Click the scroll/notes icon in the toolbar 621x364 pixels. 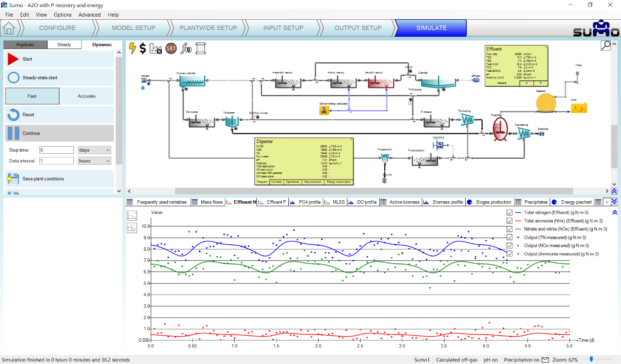[201, 49]
